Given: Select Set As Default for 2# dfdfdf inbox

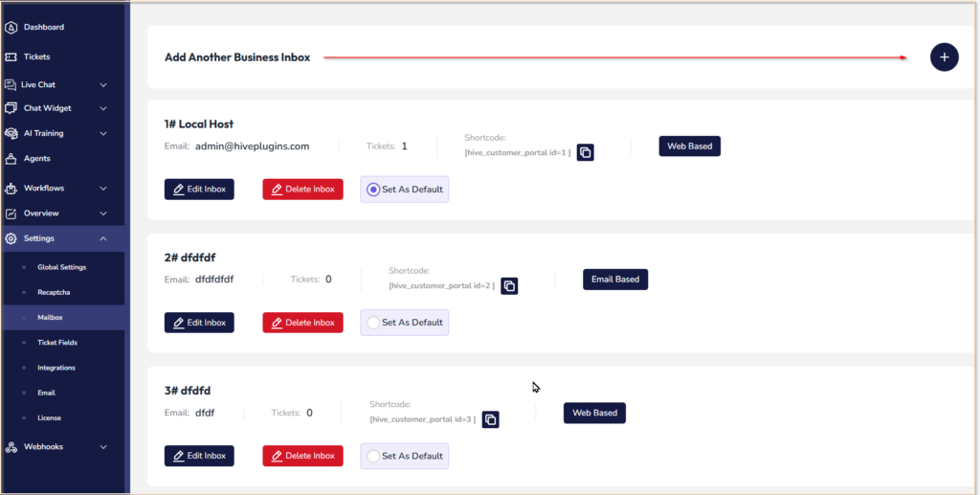Looking at the screenshot, I should (405, 323).
